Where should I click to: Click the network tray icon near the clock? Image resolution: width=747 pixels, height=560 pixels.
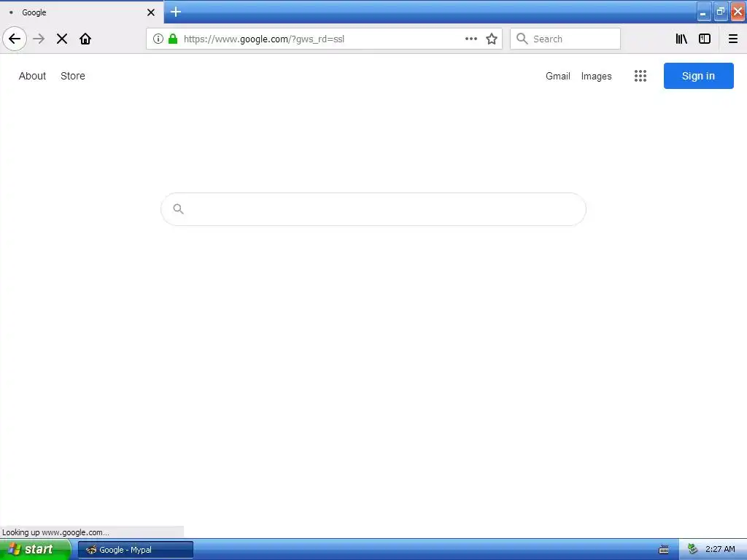click(693, 549)
